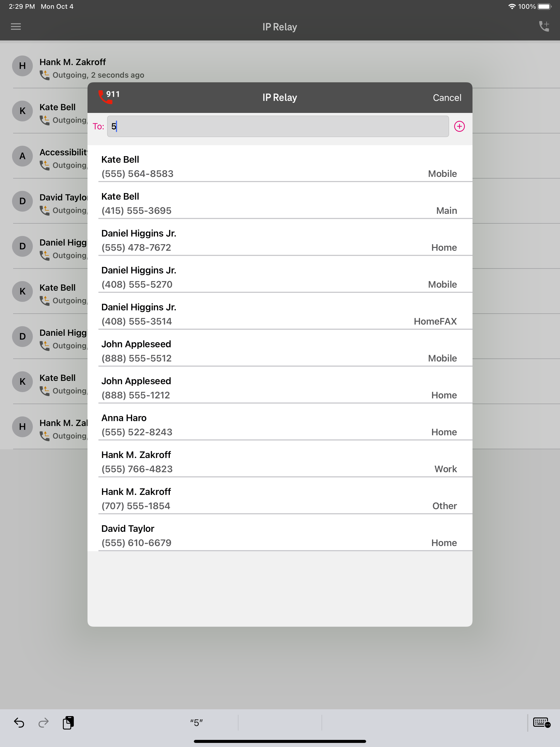Tap the red 911 emergency call icon
560x747 pixels.
108,97
